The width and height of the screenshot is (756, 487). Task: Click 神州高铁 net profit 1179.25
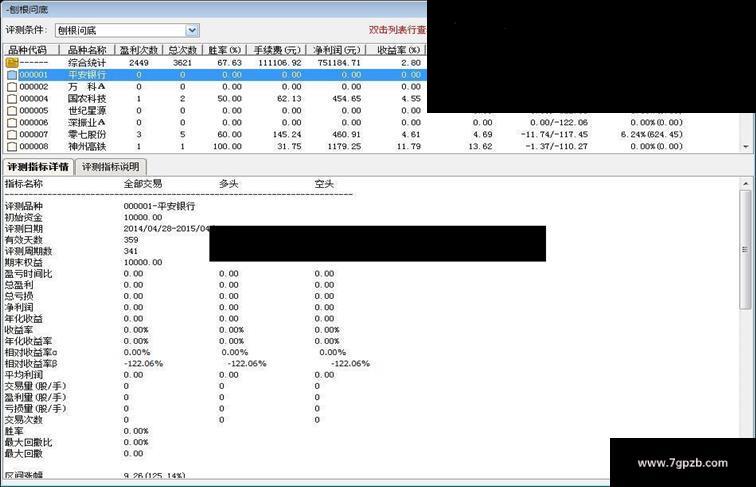[344, 147]
